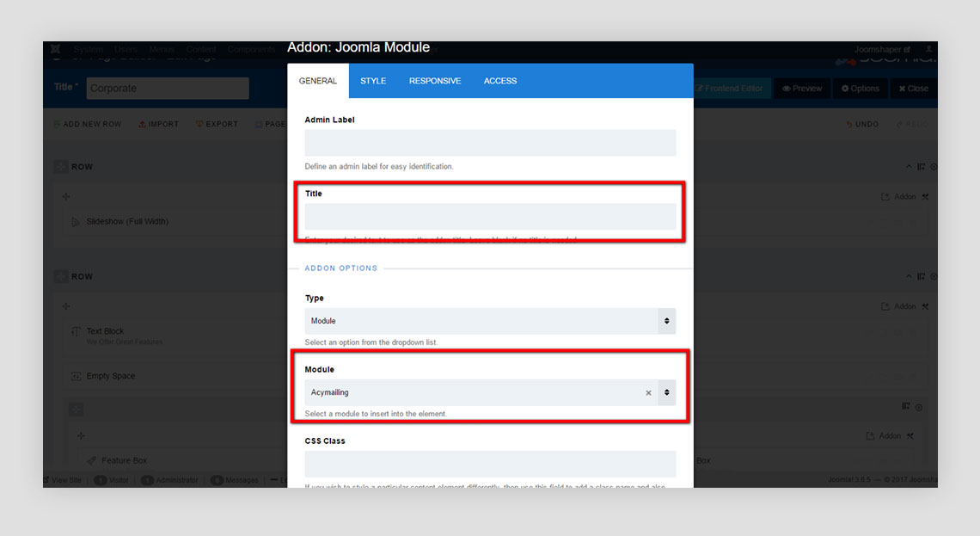Collapse the Slideshow row with its chevron
The width and height of the screenshot is (980, 536).
tap(909, 166)
